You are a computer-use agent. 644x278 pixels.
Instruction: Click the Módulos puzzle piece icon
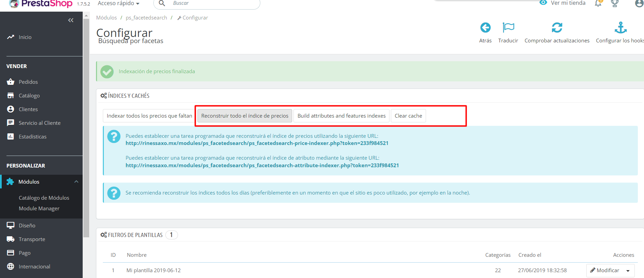[x=10, y=182]
